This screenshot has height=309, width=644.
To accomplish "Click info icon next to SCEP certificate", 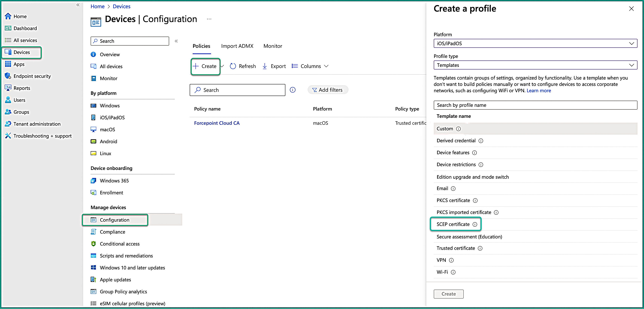I will (475, 224).
